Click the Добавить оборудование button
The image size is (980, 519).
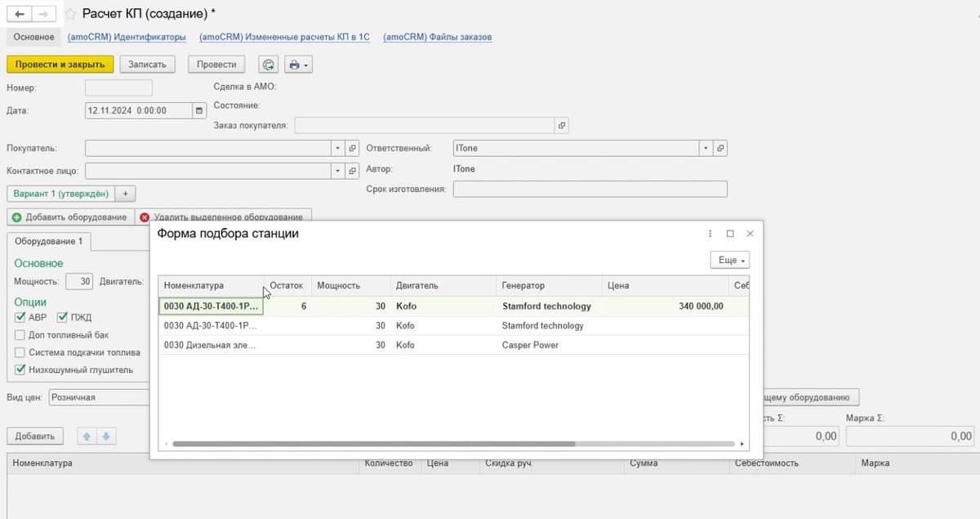(x=69, y=217)
